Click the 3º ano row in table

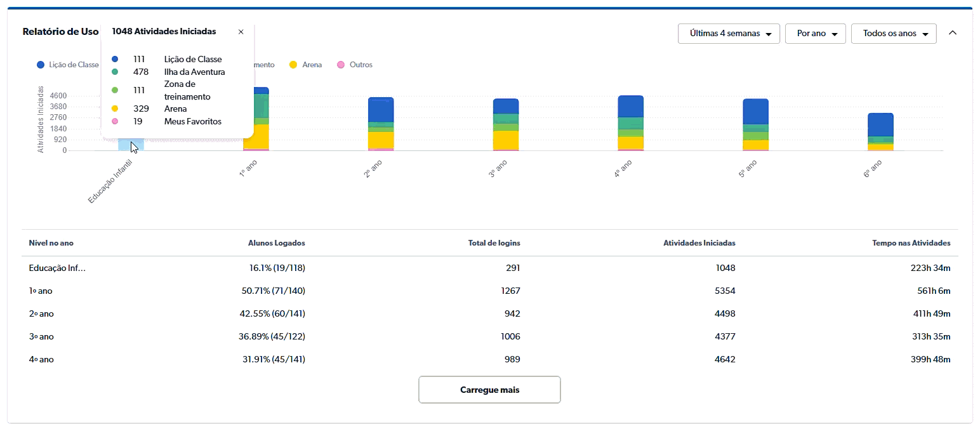41,336
